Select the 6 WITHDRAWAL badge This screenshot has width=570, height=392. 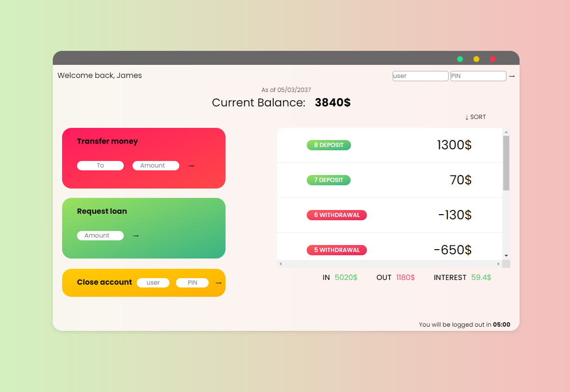coord(337,215)
